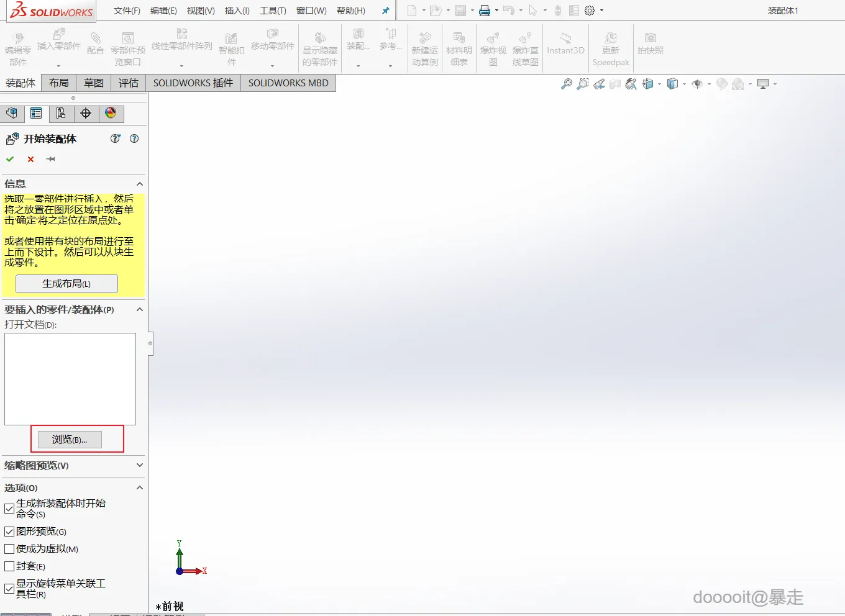Image resolution: width=845 pixels, height=616 pixels.
Task: Expand the 缩略图预览 section
Action: coord(140,465)
